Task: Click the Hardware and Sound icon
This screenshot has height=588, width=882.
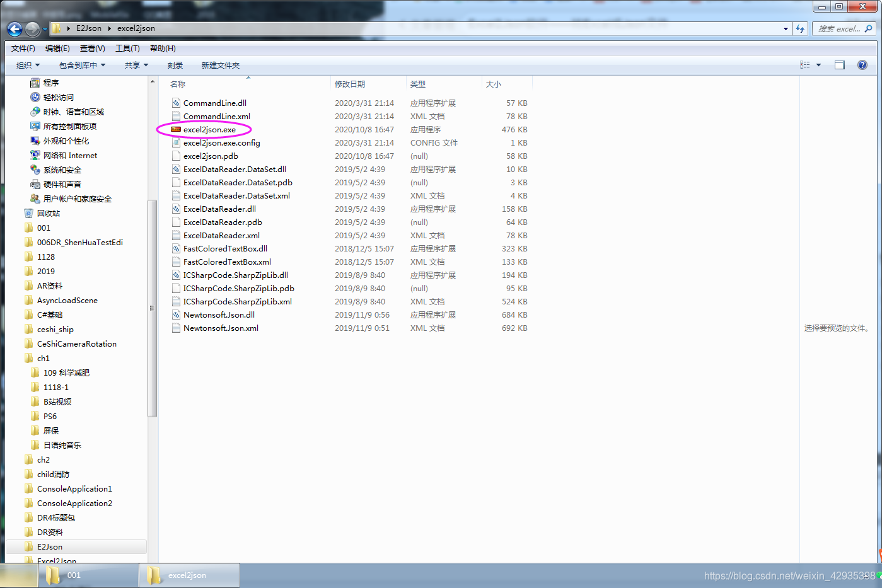Action: (x=35, y=184)
